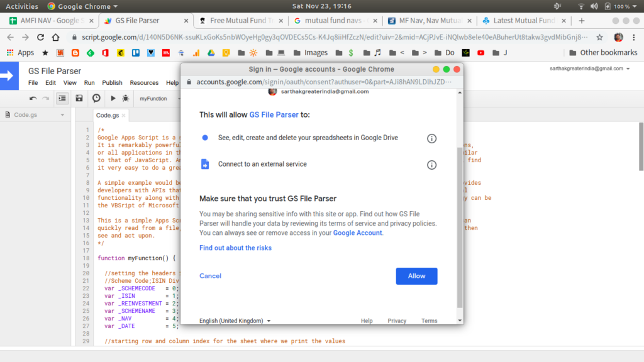Click the blue Allow button

click(416, 277)
